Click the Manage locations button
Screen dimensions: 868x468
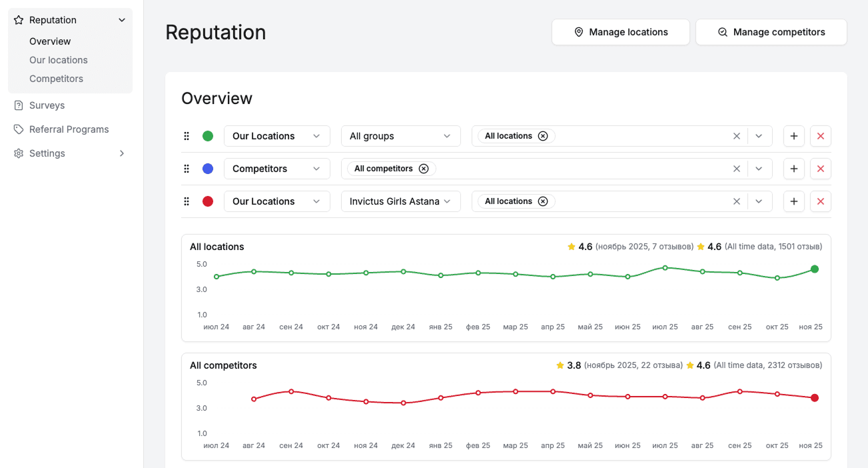[620, 31]
